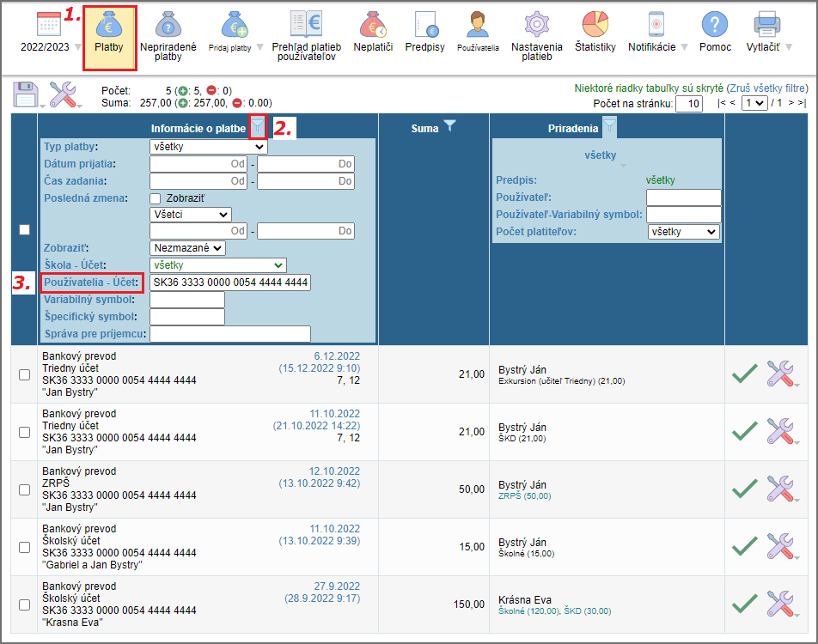818x644 pixels.
Task: Toggle the Suma column filter funnel
Action: (x=449, y=125)
